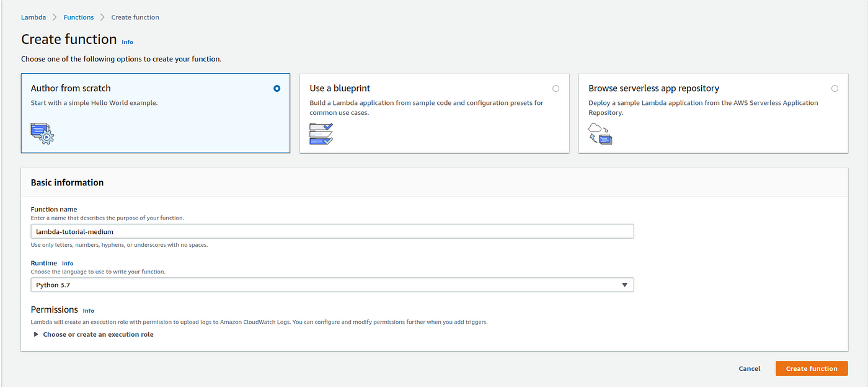This screenshot has height=387, width=868.
Task: Click 'Start with a simple Hello World example.'
Action: pos(94,103)
